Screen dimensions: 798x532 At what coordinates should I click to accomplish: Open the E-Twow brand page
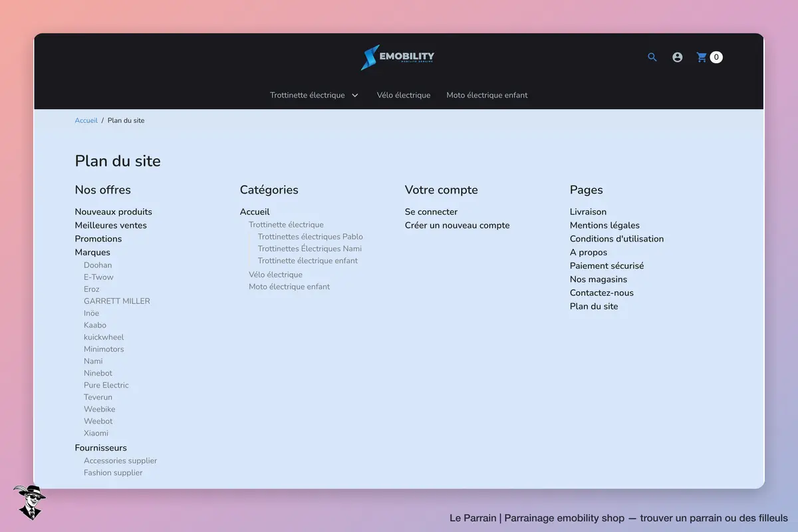click(98, 277)
